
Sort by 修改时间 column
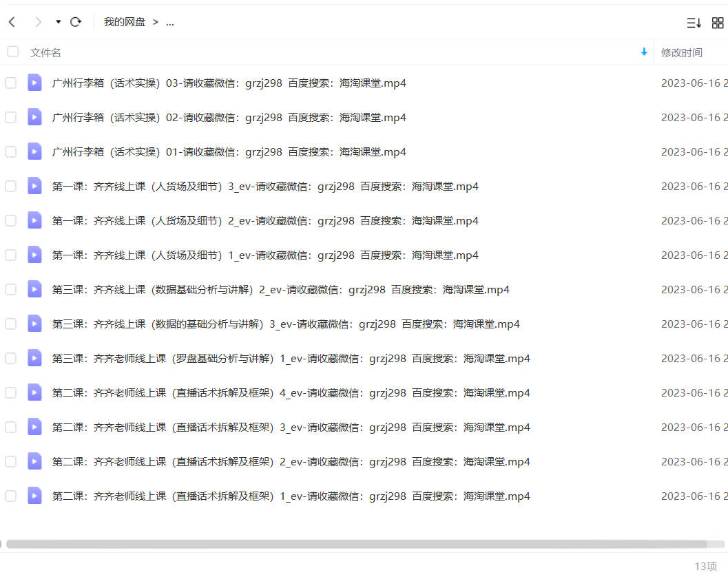(x=682, y=52)
